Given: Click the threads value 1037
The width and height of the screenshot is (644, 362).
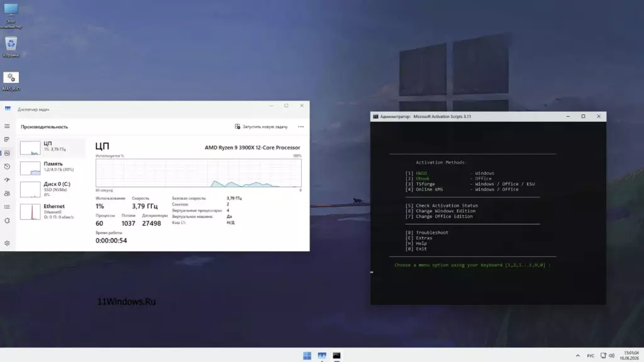Looking at the screenshot, I should point(128,223).
